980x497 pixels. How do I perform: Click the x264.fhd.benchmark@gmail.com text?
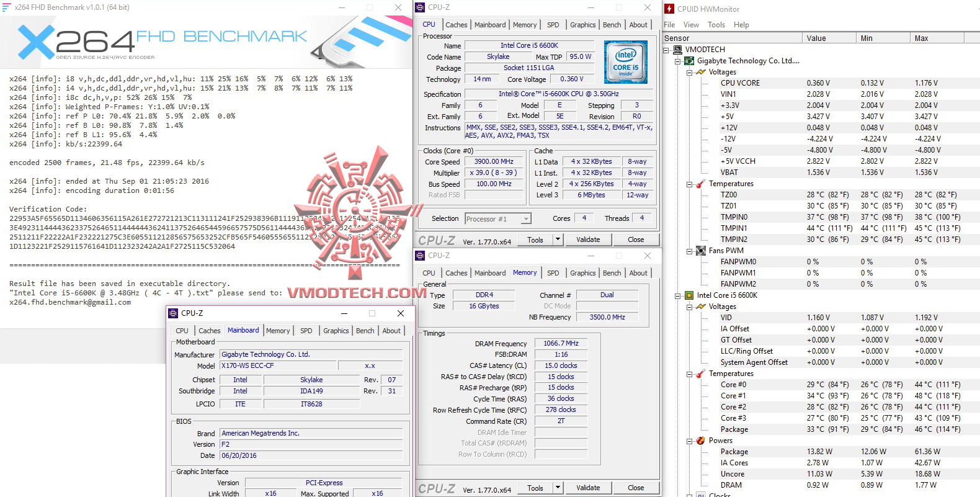70,302
